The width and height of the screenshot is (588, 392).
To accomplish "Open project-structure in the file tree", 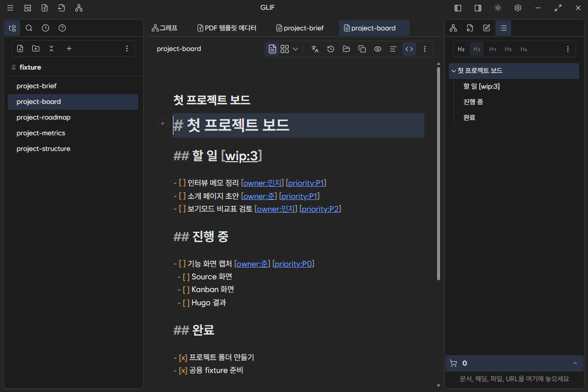I will 73,148.
